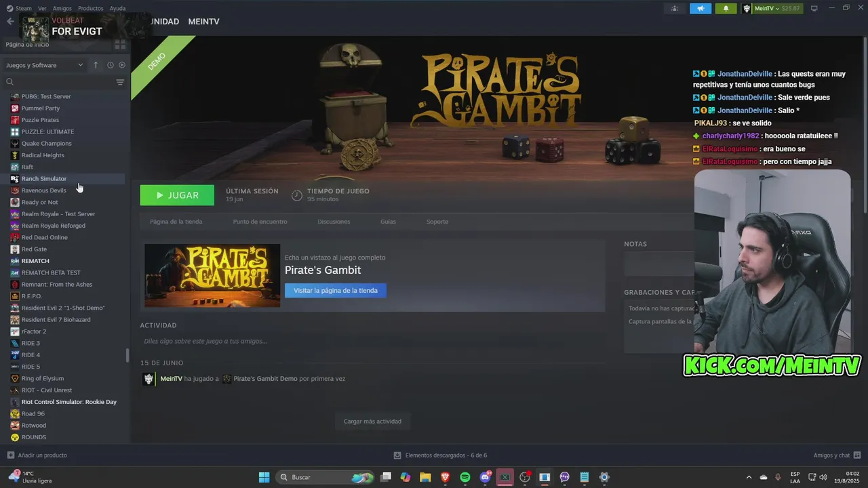Show hidden system tray icons chevron

pyautogui.click(x=749, y=477)
